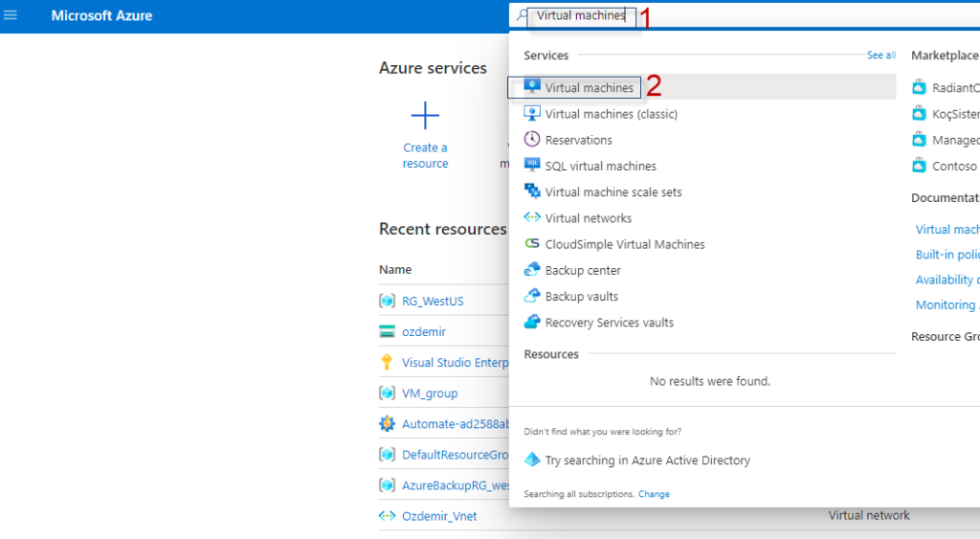Image resolution: width=980 pixels, height=539 pixels.
Task: Click the Backup center cloud icon
Action: pyautogui.click(x=532, y=270)
